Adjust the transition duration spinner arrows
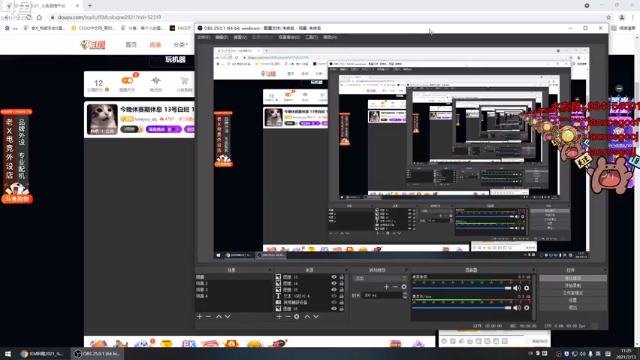This screenshot has height=360, width=640. [404, 296]
